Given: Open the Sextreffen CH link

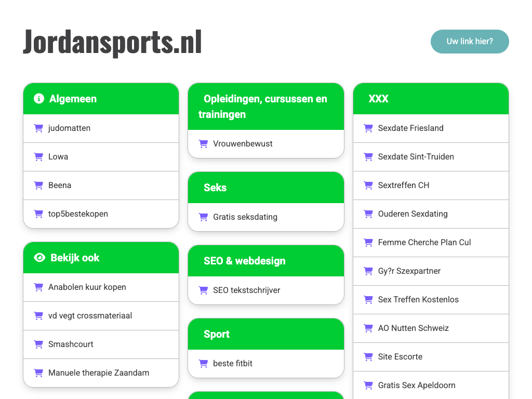Looking at the screenshot, I should [x=404, y=185].
